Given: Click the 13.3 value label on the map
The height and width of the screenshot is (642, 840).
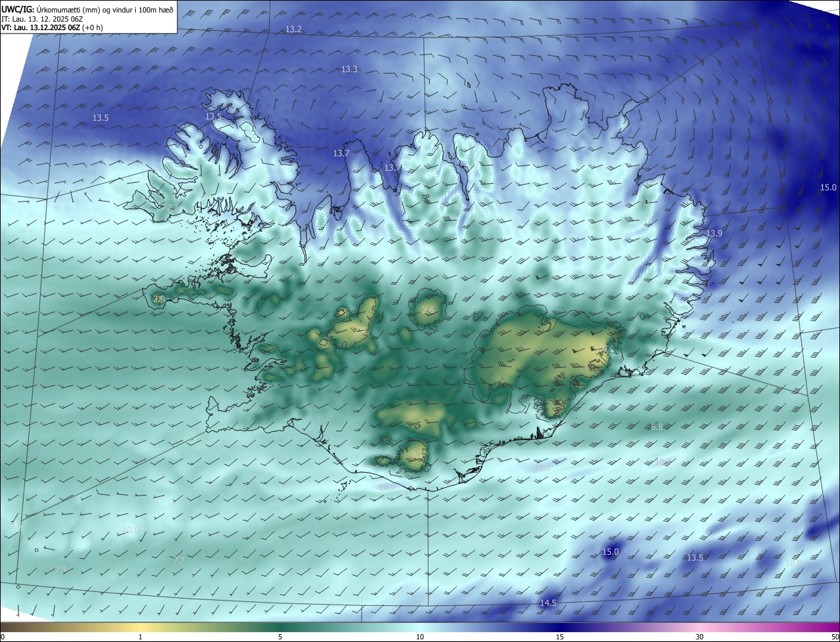Looking at the screenshot, I should tap(349, 70).
